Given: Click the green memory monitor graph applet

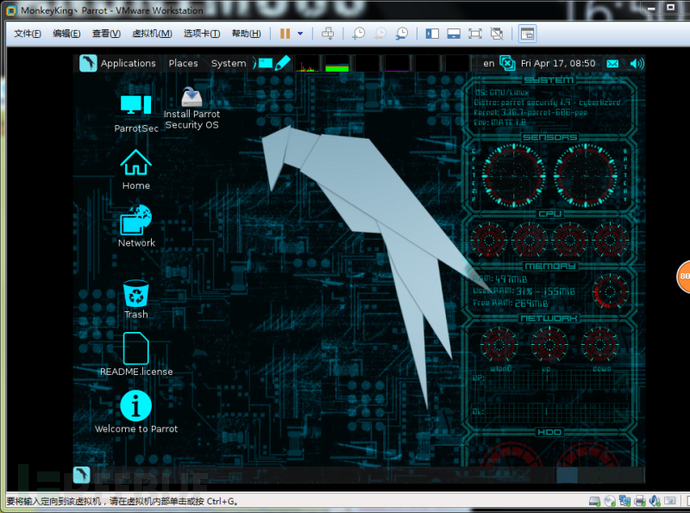Looking at the screenshot, I should 337,63.
